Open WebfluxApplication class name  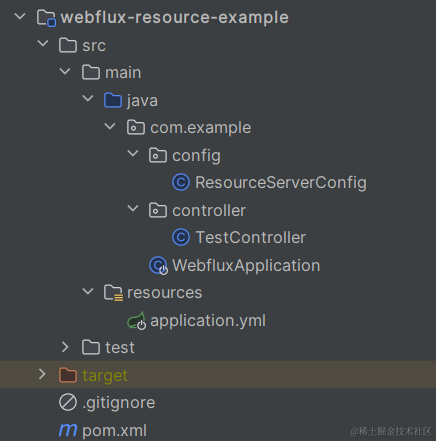[246, 266]
